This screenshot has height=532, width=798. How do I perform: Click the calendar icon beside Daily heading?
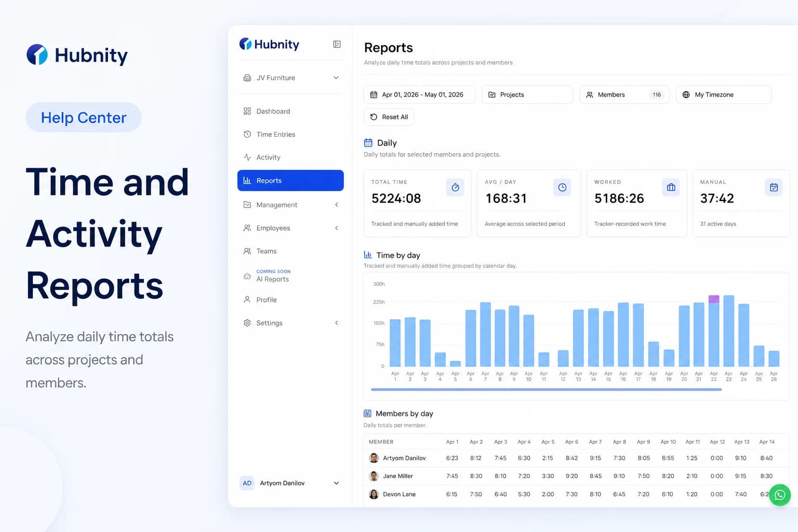(368, 143)
